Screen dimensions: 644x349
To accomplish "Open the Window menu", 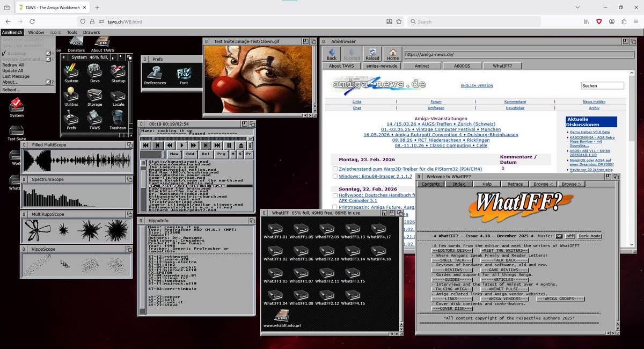I will pyautogui.click(x=36, y=32).
